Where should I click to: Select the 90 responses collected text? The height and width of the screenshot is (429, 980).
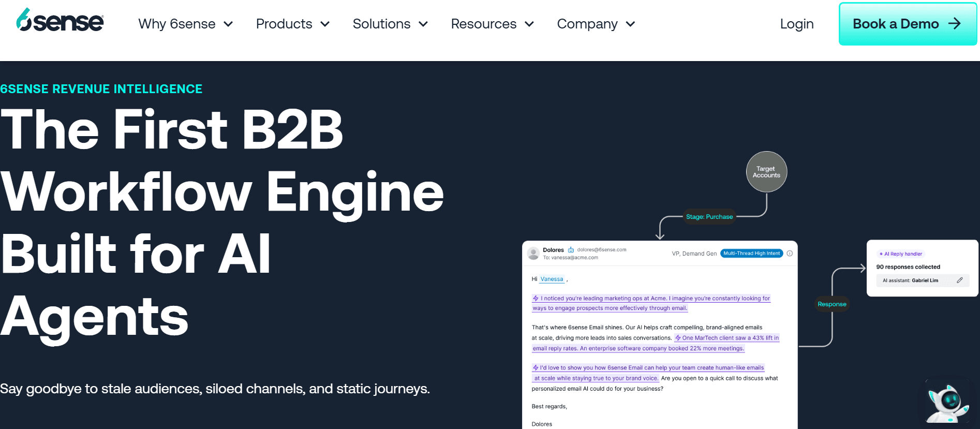tap(908, 267)
